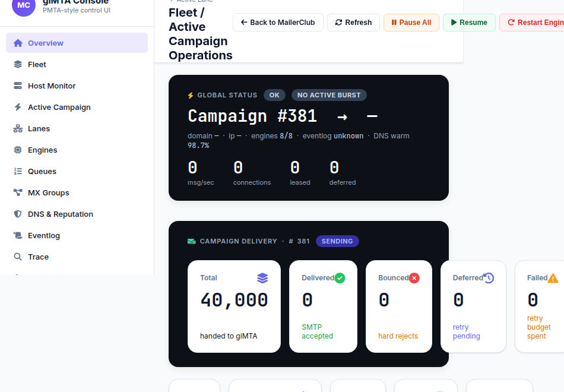Click the engines 8/8 text
The height and width of the screenshot is (392, 564).
pos(271,136)
